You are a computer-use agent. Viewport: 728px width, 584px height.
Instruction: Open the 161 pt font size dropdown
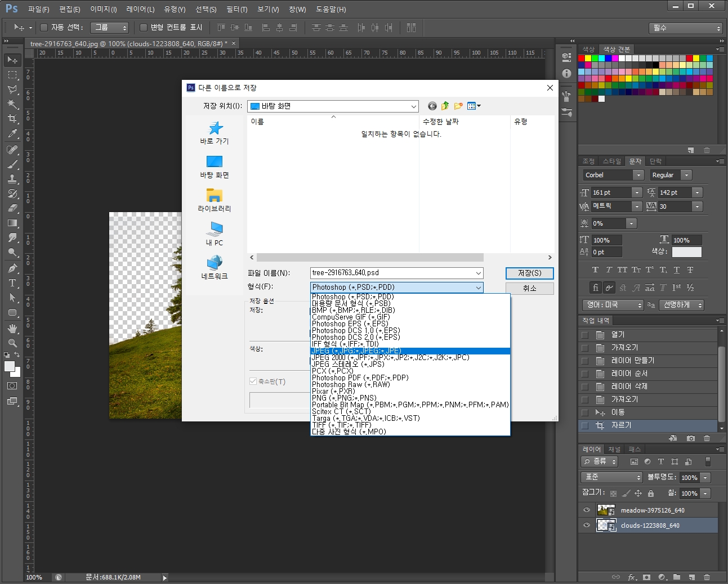pos(636,192)
